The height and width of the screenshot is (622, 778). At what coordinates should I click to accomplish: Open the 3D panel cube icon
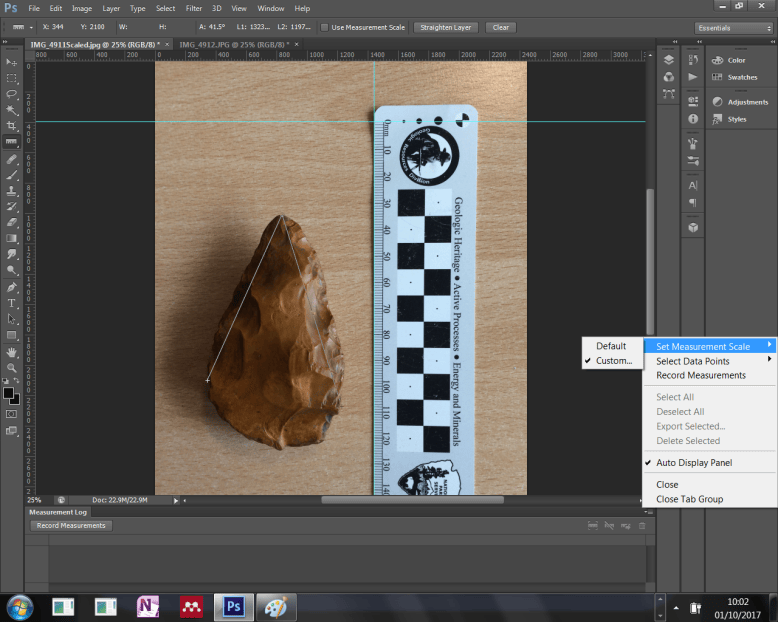[693, 227]
